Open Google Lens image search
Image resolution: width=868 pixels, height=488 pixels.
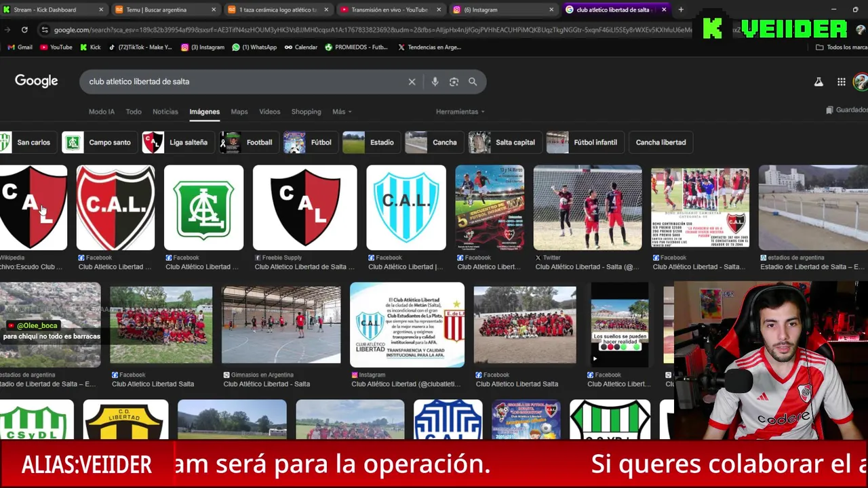454,81
